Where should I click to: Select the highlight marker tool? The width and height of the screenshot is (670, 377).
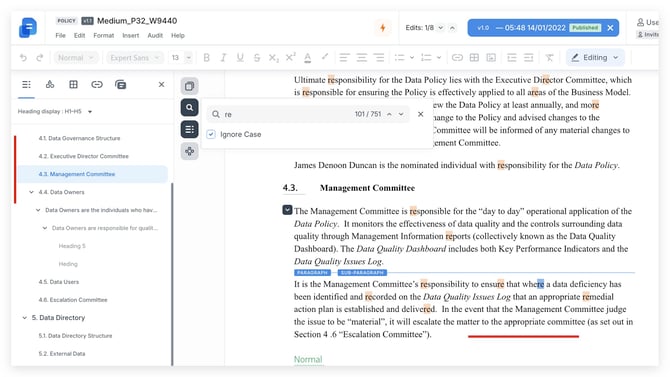325,57
